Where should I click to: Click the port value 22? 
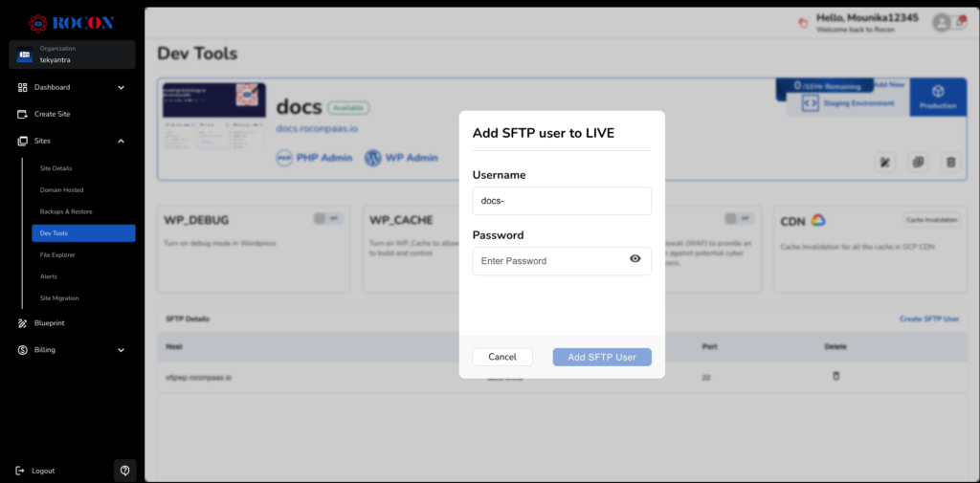(706, 378)
